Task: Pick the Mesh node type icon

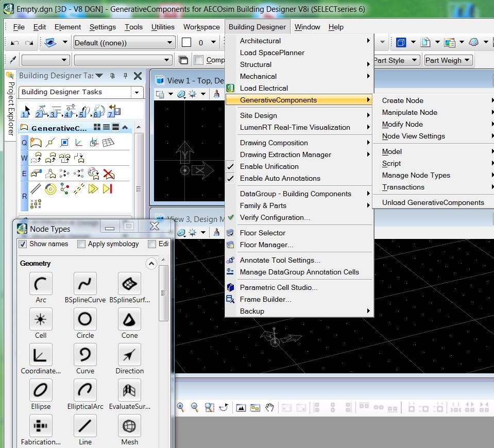Action: click(129, 426)
